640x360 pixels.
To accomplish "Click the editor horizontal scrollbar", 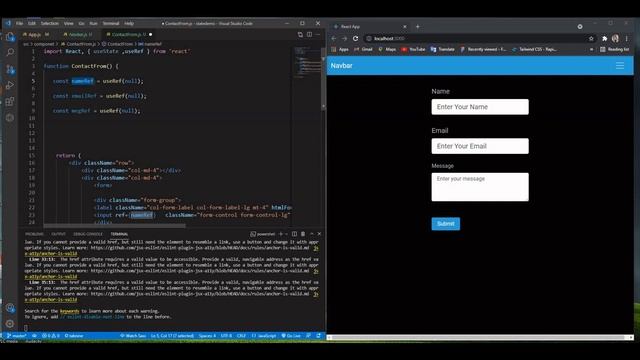I will pyautogui.click(x=114, y=226).
